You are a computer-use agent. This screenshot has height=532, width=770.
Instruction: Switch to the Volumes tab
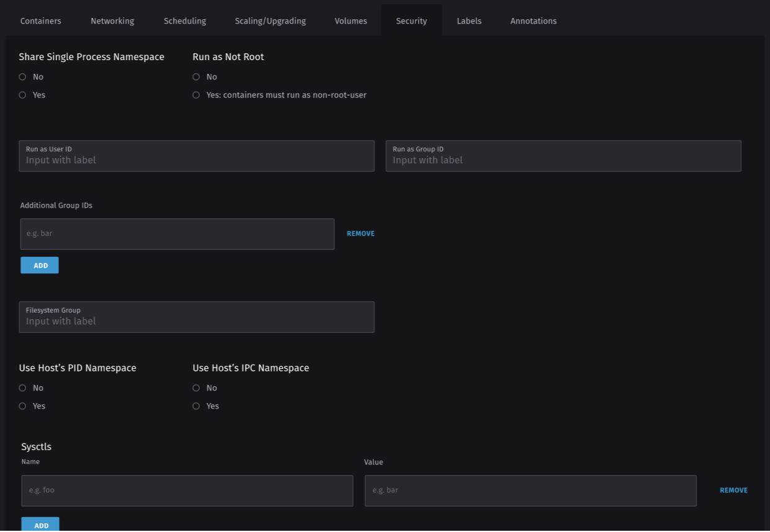coord(350,20)
